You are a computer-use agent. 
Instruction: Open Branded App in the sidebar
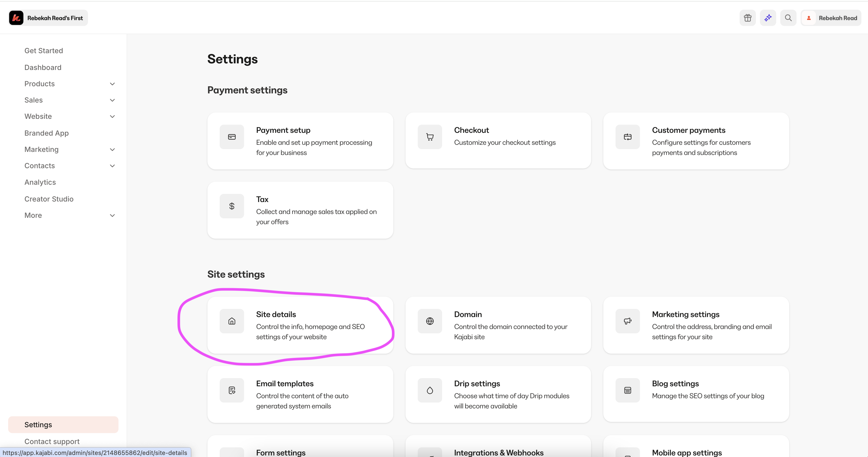(47, 133)
